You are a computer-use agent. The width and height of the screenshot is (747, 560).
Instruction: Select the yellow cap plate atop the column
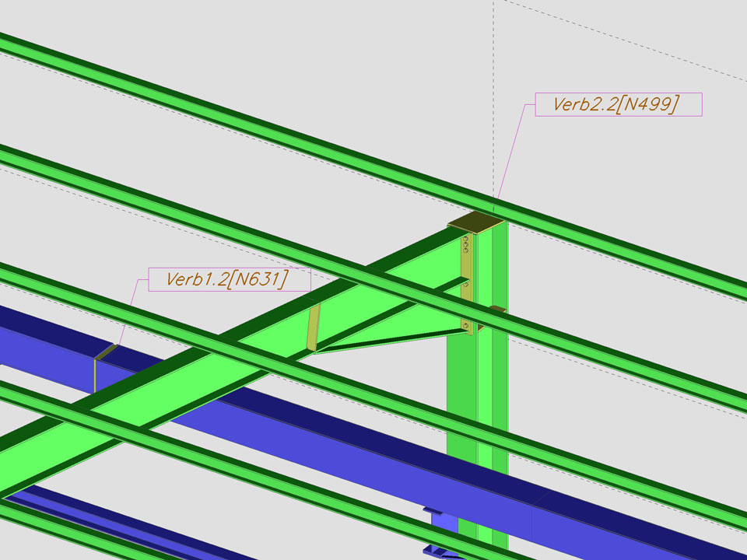[475, 223]
